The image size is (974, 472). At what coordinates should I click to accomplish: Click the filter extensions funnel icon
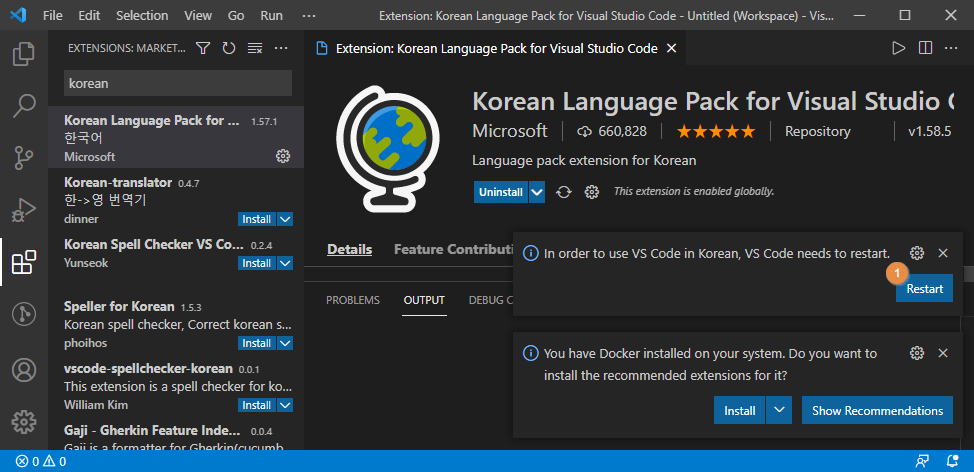[x=203, y=48]
